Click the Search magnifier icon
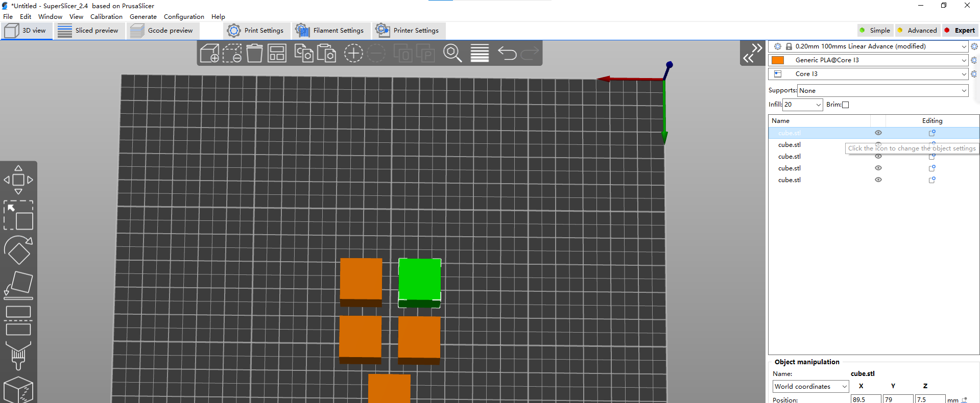The width and height of the screenshot is (980, 403). pyautogui.click(x=452, y=53)
